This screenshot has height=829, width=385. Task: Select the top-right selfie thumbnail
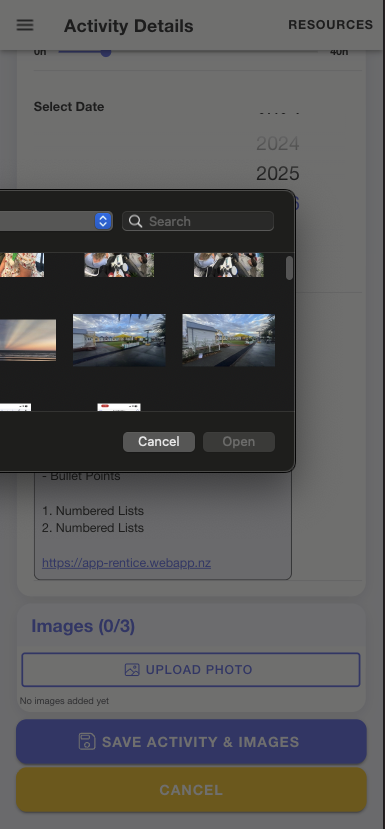(x=228, y=265)
